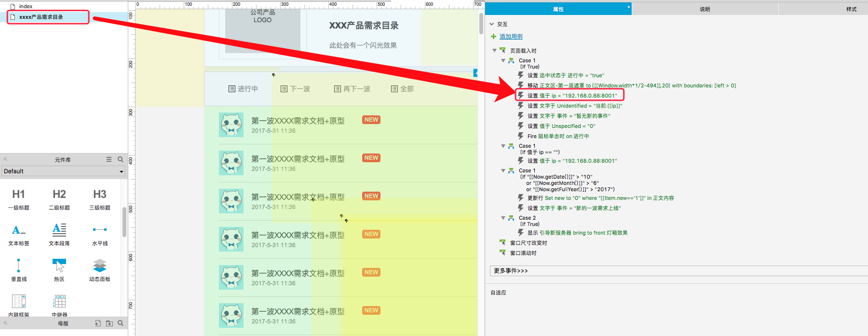Screen dimensions: 868x336
Task: Select the 再下一波 tab on the canvas
Action: [x=352, y=89]
